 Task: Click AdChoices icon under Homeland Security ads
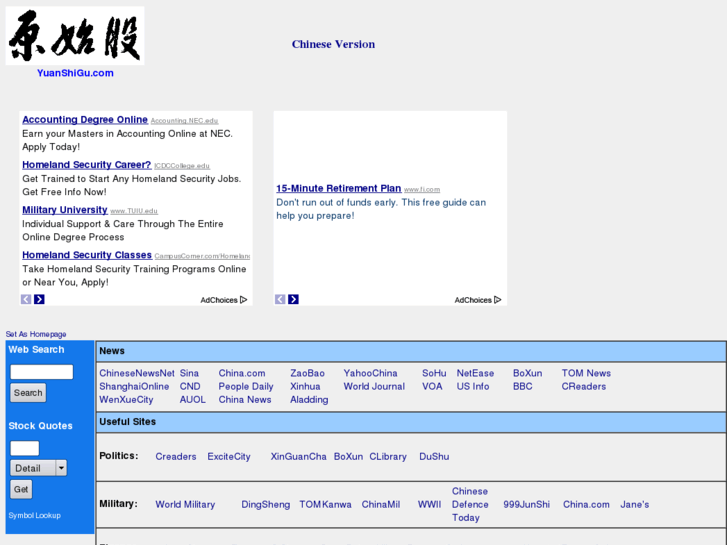tap(224, 300)
